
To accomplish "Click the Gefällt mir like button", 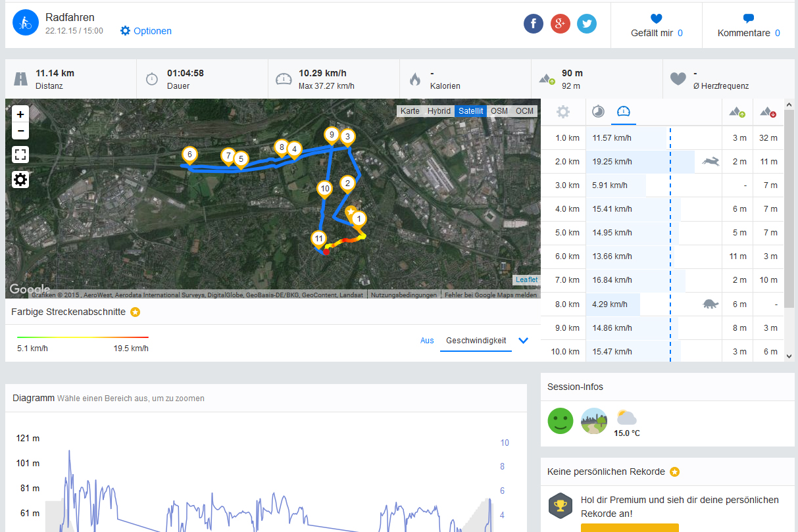I will point(657,25).
